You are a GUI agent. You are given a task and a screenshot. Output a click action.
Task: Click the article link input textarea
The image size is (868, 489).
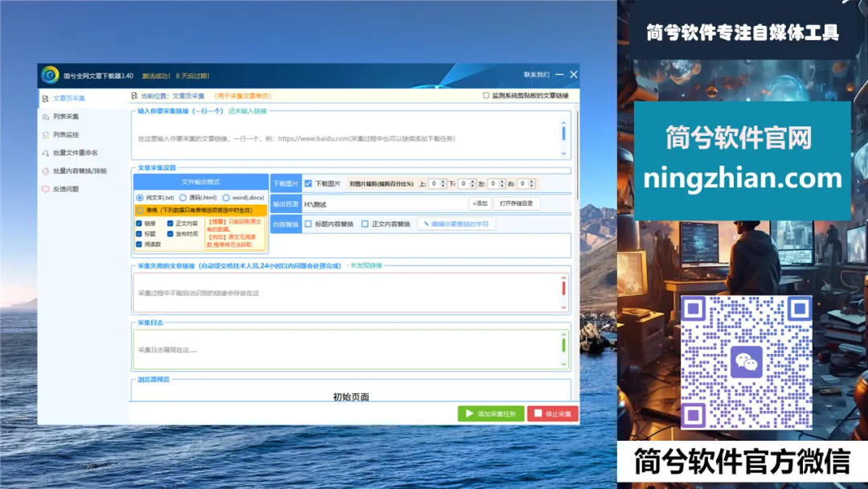(346, 138)
